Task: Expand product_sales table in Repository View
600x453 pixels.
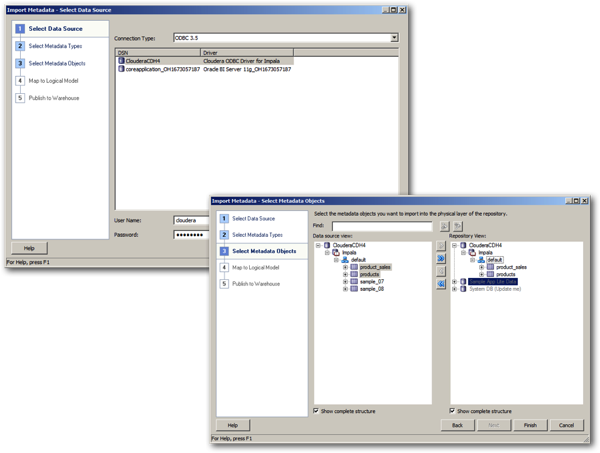Action: click(x=481, y=267)
